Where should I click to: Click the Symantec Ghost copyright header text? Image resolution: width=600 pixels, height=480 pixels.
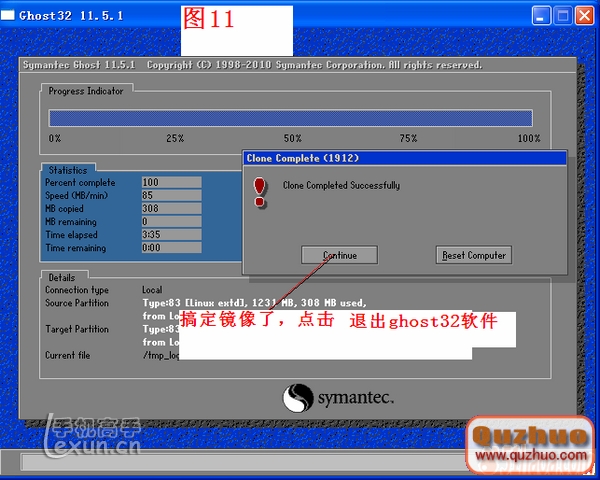(252, 65)
